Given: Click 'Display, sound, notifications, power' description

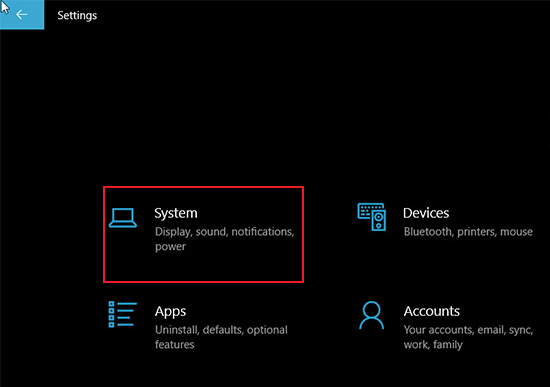Looking at the screenshot, I should pyautogui.click(x=224, y=239).
